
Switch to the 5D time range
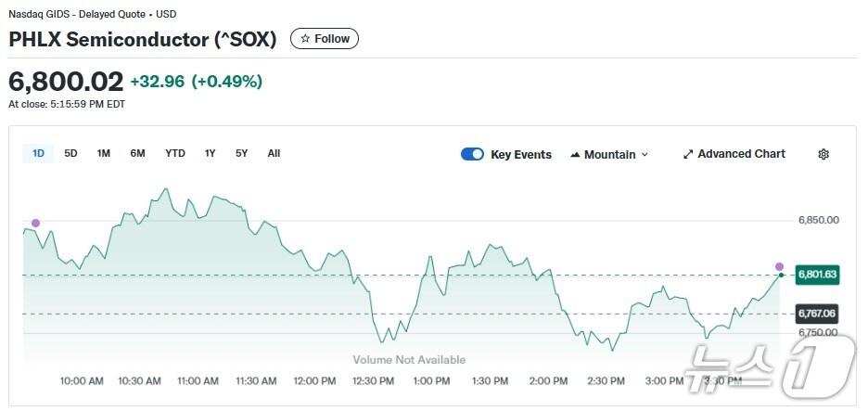coord(70,153)
